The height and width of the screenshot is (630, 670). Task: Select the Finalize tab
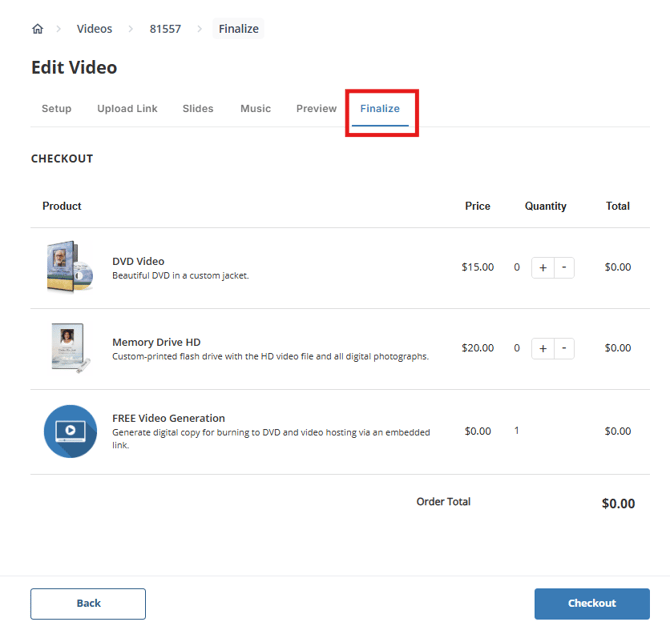380,108
